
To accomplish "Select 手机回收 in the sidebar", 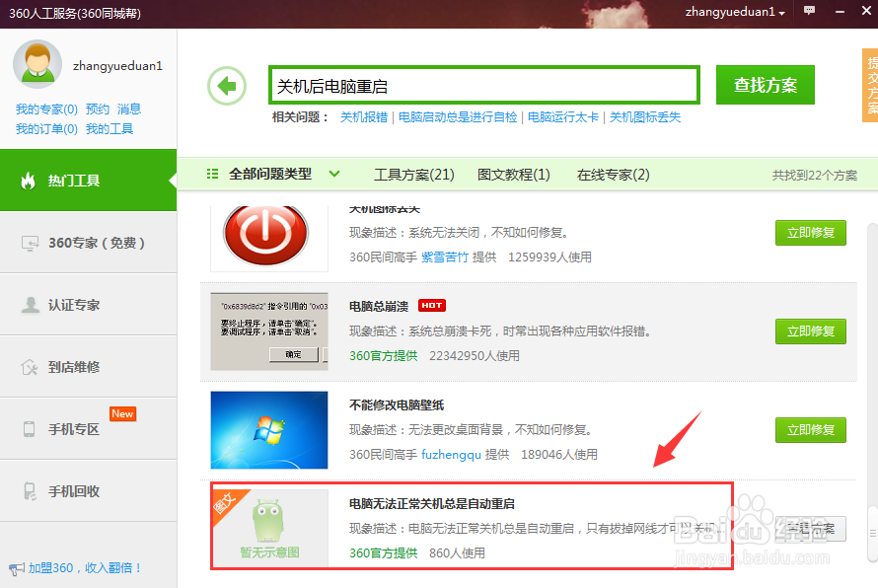I will pos(89,491).
